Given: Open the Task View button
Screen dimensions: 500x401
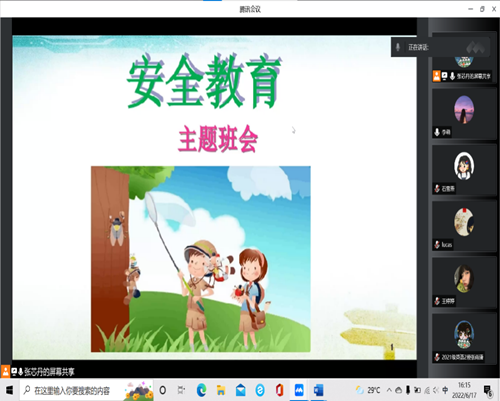Looking at the screenshot, I should (x=182, y=390).
